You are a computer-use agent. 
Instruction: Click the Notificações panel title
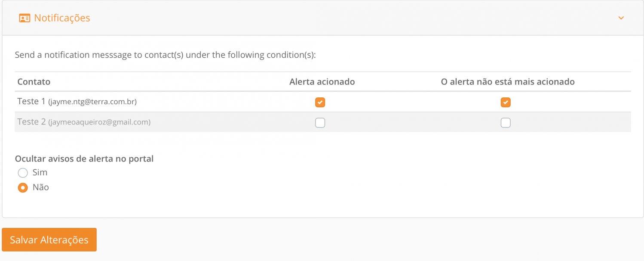(x=62, y=18)
